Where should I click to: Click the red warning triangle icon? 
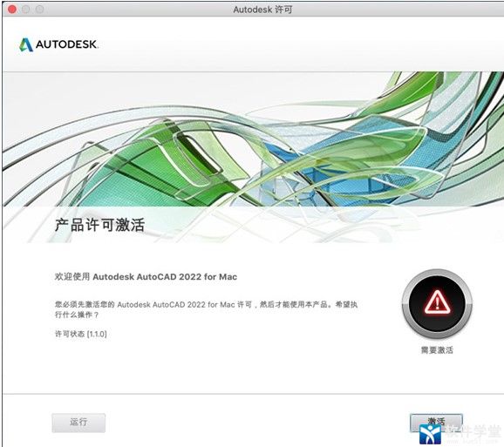[437, 302]
